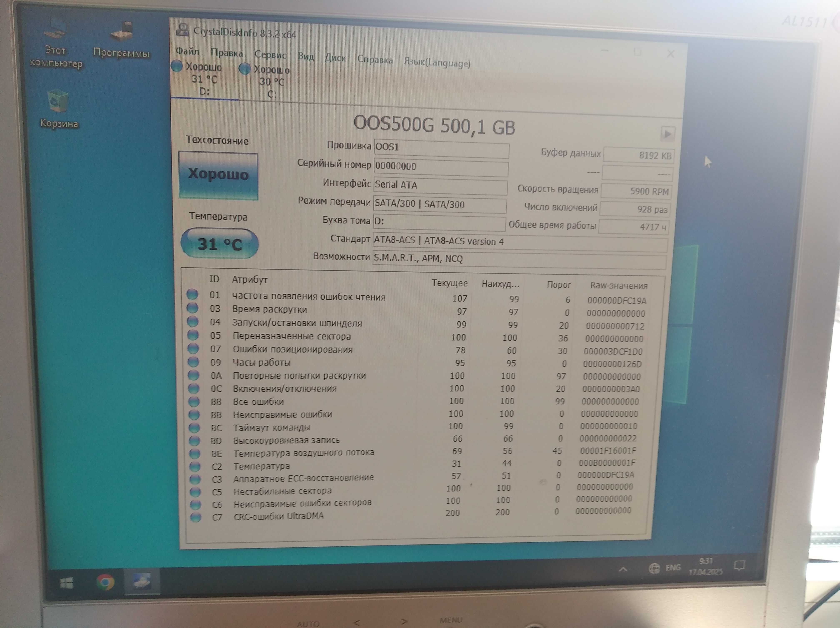Open Chrome from the taskbar

tap(106, 582)
